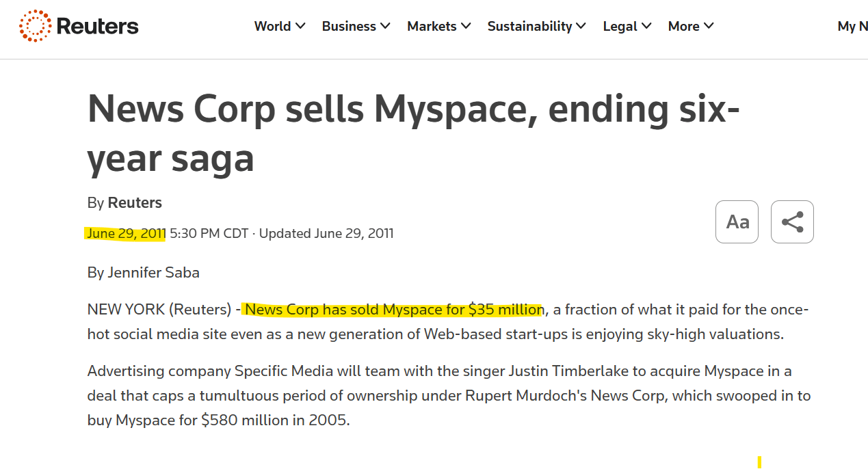Click the Reuters wordmark text
868x469 pixels.
pos(97,27)
